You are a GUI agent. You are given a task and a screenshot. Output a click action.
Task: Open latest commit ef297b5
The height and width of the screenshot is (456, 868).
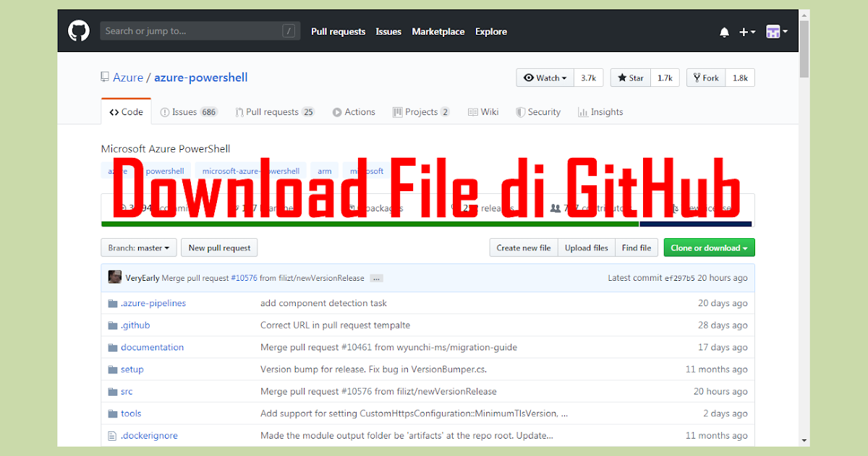[680, 279]
